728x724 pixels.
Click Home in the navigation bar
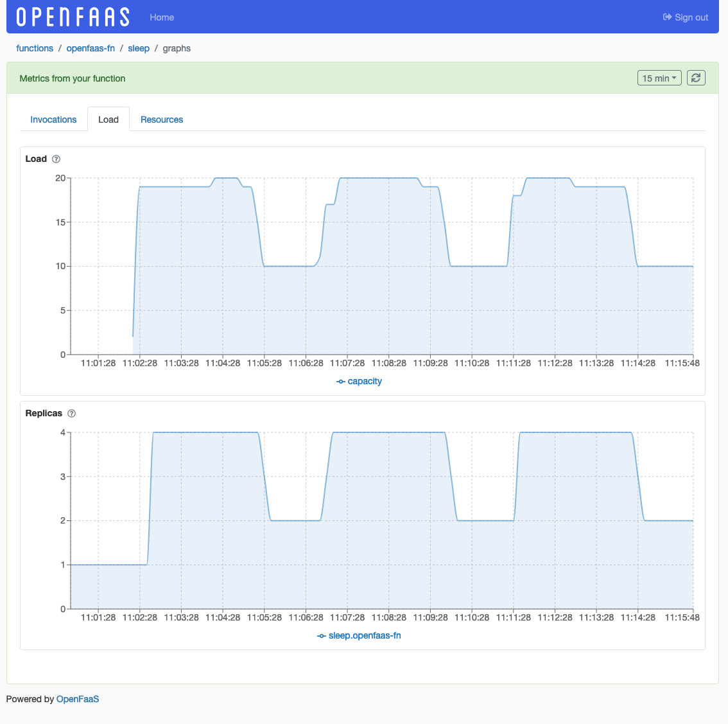[161, 17]
